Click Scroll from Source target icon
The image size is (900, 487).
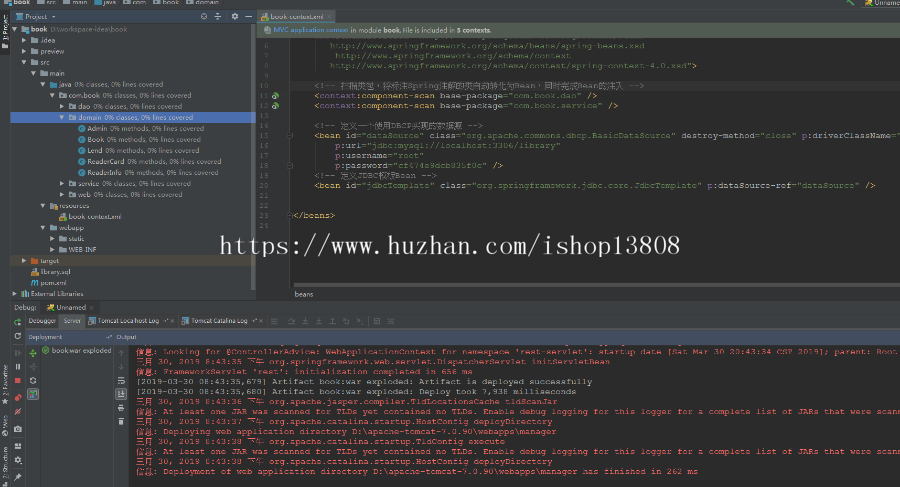point(204,17)
